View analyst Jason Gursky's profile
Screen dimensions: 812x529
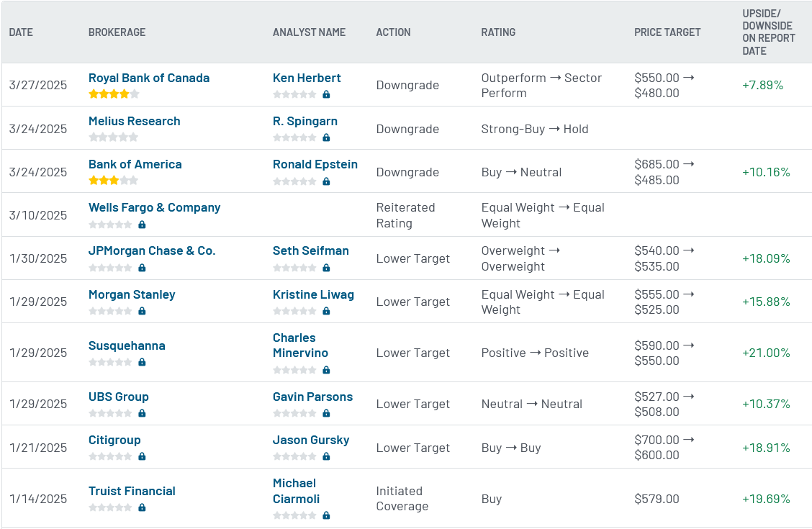pyautogui.click(x=311, y=440)
